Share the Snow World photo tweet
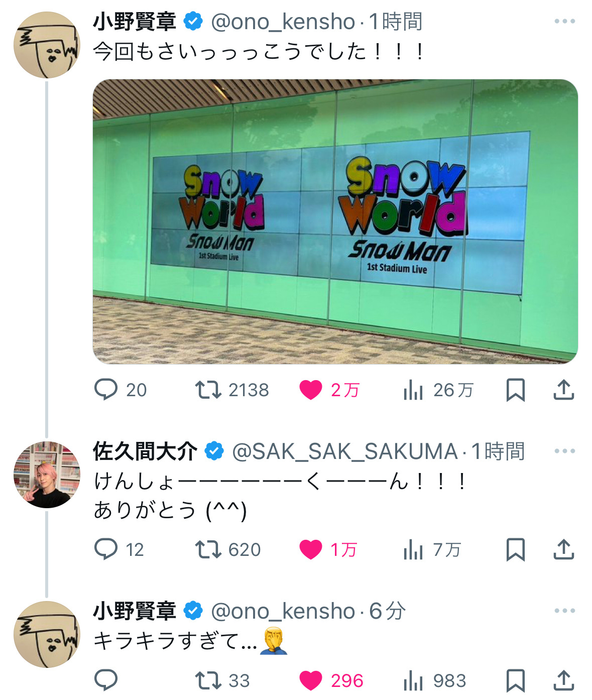The width and height of the screenshot is (592, 700). click(563, 390)
